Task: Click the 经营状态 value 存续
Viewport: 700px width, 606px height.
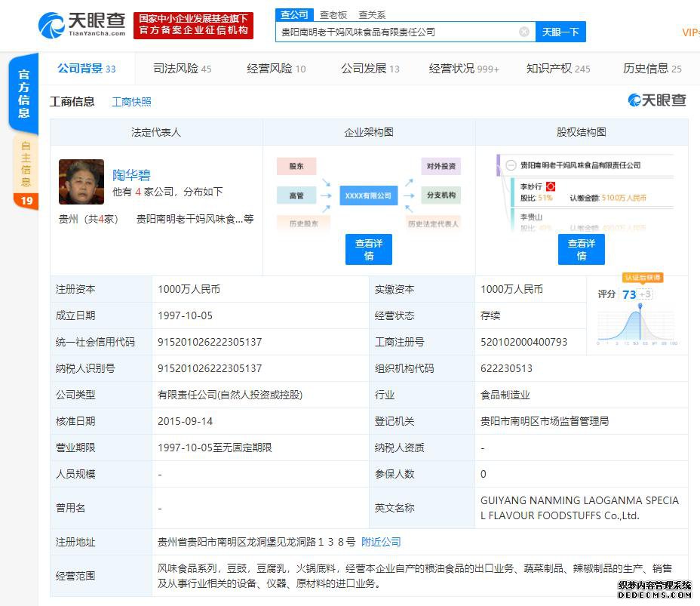Action: tap(490, 315)
